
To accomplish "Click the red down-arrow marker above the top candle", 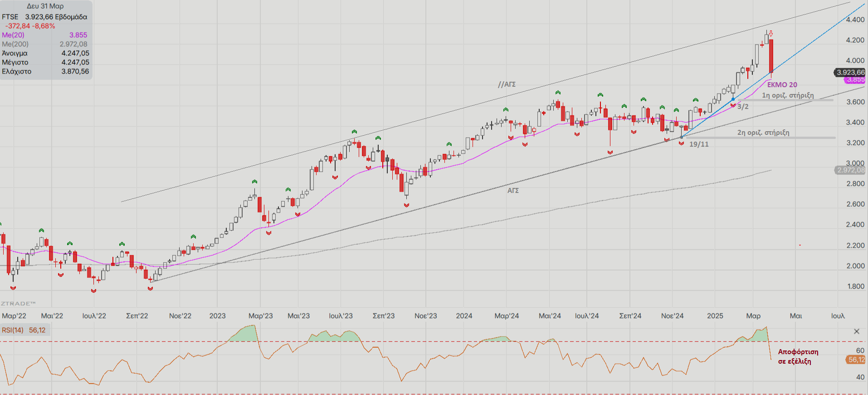I will pyautogui.click(x=770, y=34).
